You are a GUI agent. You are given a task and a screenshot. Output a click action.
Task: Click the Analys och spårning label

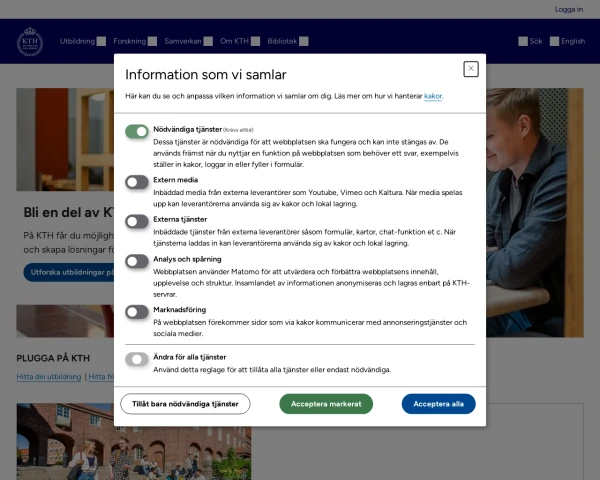click(x=187, y=259)
